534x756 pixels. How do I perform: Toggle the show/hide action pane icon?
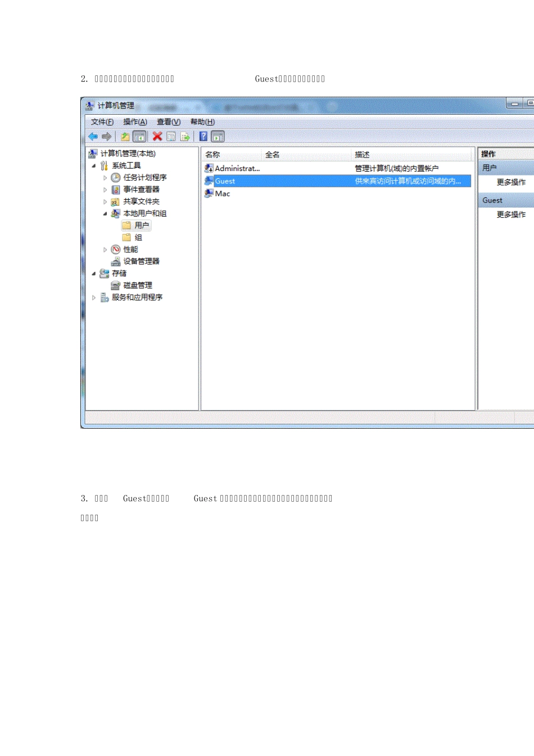pos(218,136)
